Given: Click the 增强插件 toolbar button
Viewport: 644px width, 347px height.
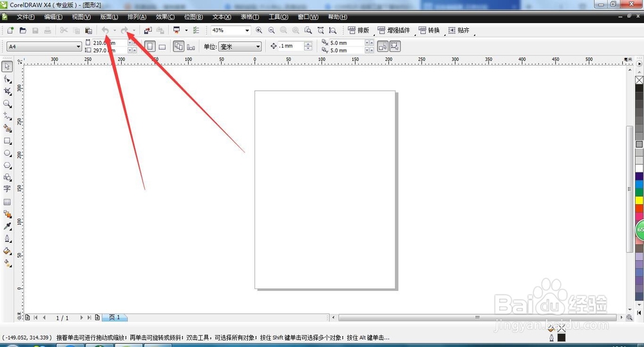Looking at the screenshot, I should tap(393, 30).
